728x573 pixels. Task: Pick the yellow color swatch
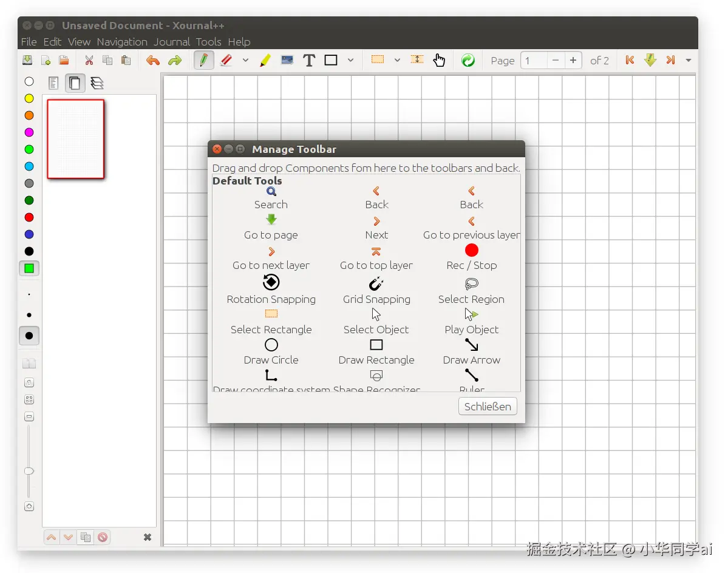[x=29, y=98]
